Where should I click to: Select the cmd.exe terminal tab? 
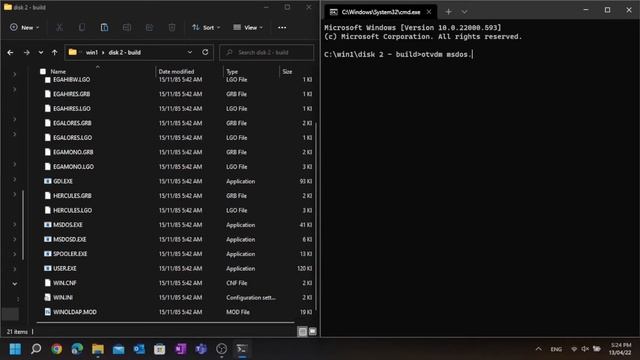tap(380, 12)
